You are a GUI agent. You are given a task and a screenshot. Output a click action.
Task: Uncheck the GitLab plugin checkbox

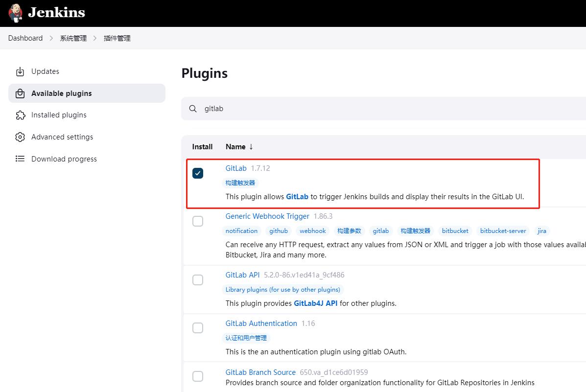[x=198, y=173]
